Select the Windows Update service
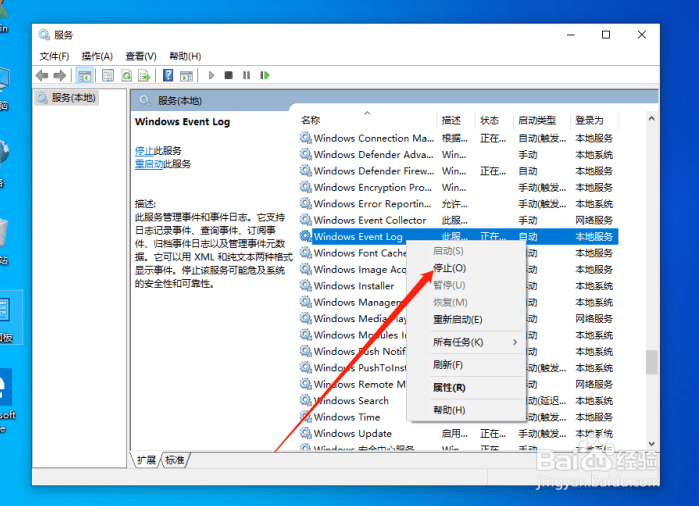Screen dimensions: 699x506 click(458, 433)
